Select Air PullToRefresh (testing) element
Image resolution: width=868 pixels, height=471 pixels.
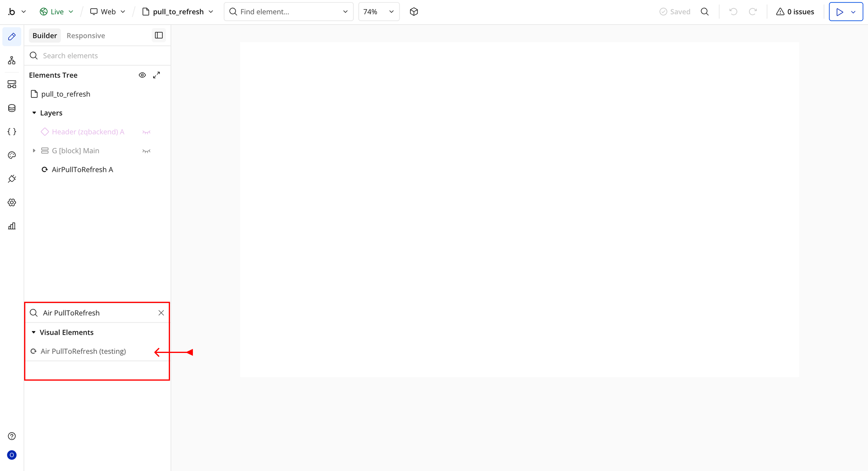pos(83,351)
